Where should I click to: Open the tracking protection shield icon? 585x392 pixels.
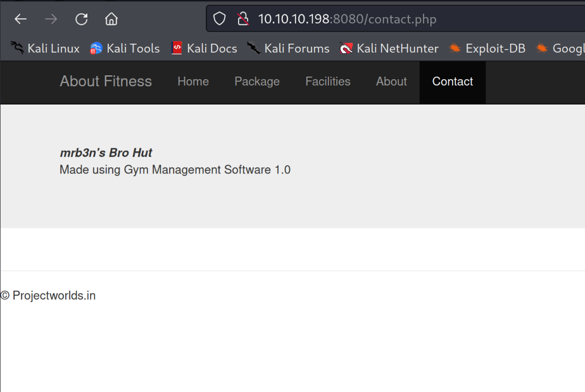[219, 19]
